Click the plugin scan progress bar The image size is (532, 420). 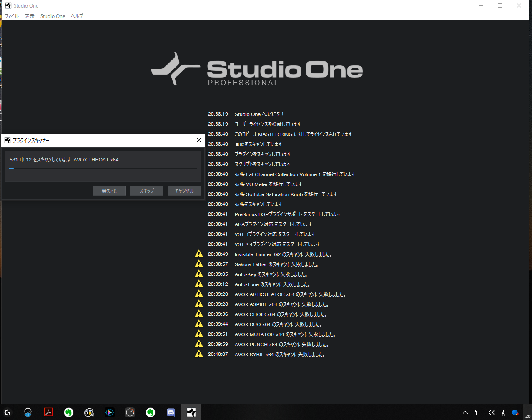point(103,169)
